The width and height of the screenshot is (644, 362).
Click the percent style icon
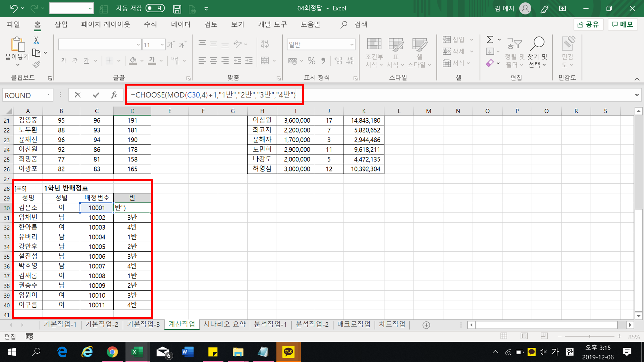tap(311, 61)
